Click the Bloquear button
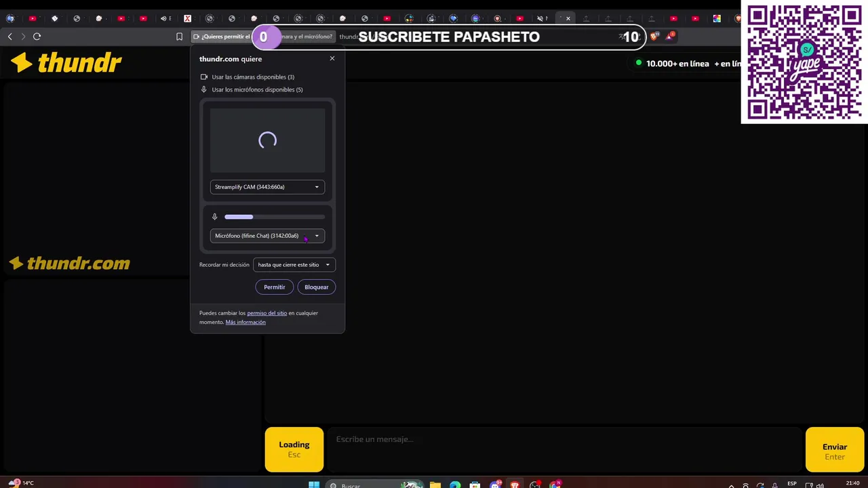Image resolution: width=868 pixels, height=488 pixels. [317, 287]
